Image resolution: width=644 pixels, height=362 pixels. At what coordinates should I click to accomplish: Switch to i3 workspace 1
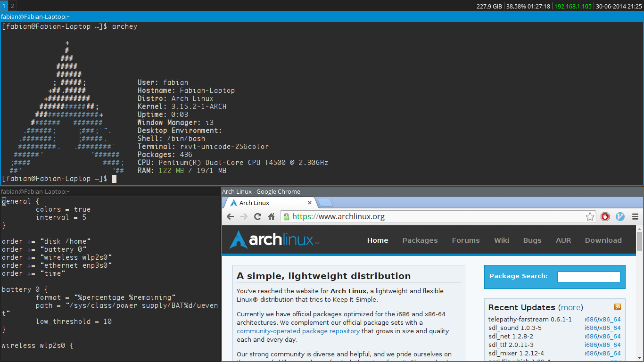[x=4, y=6]
